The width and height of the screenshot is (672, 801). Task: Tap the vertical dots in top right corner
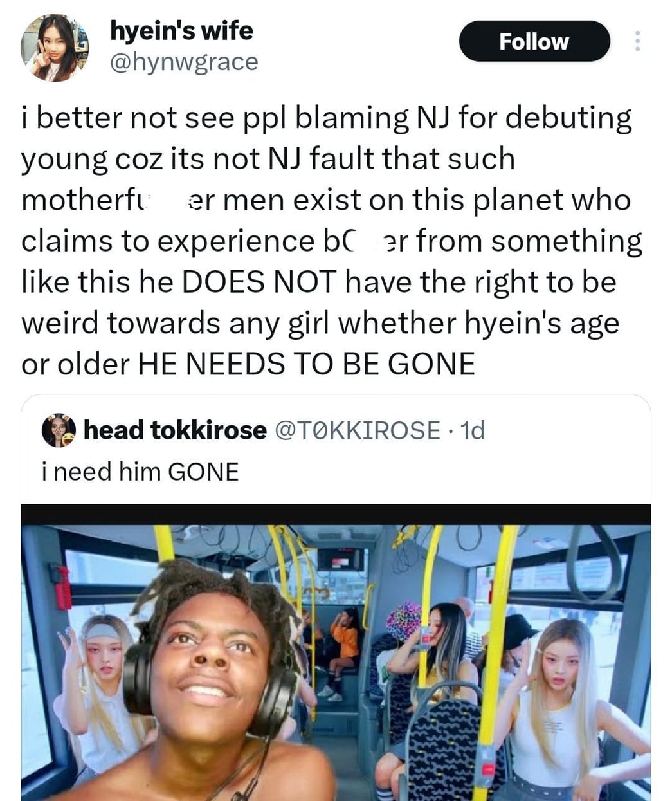point(638,41)
